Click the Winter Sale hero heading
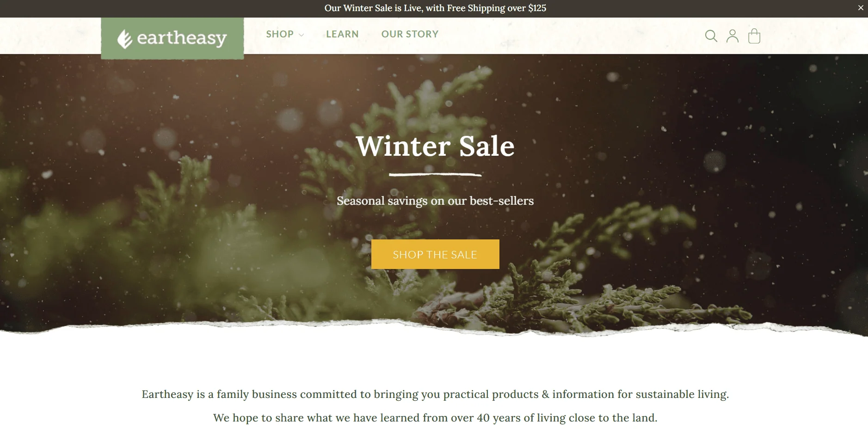 click(x=435, y=146)
